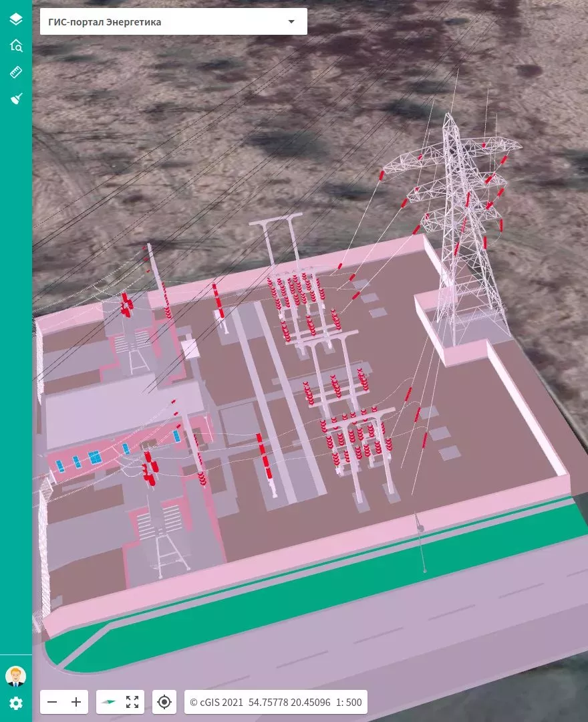Select ГИС-портал Энергетика title text
Image resolution: width=588 pixels, height=722 pixels.
(104, 21)
